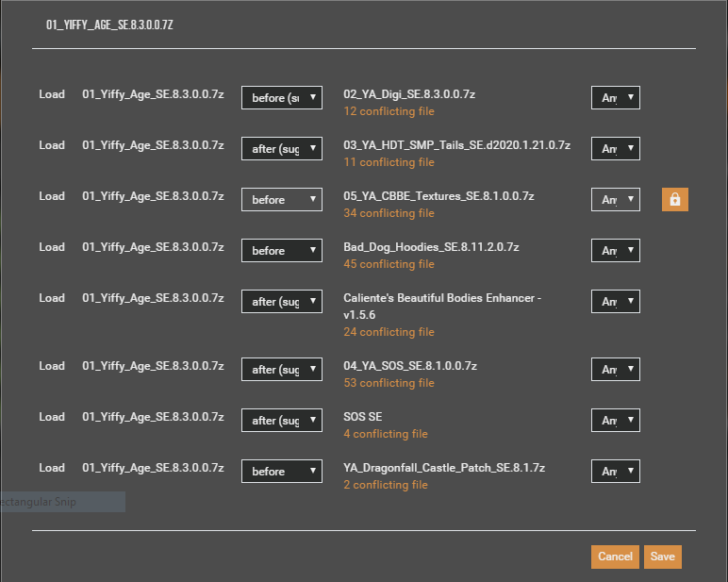Click Caliente's Beautiful Bodies Enhancer mod name
This screenshot has height=582, width=728.
442,307
